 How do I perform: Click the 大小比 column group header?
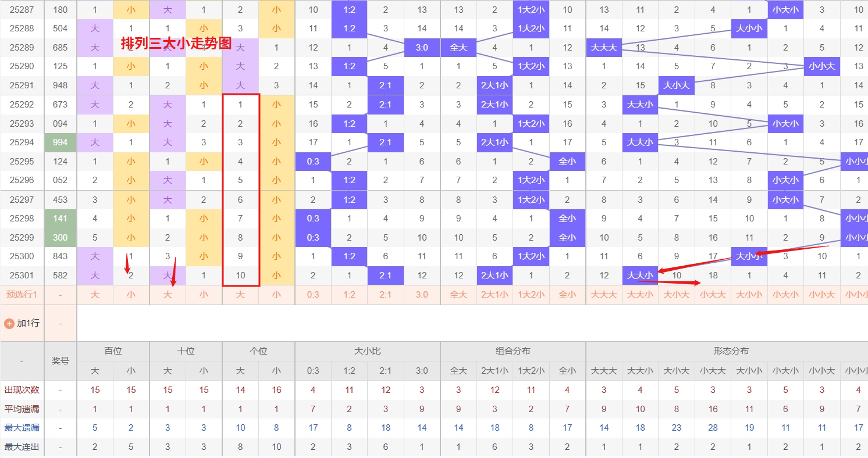[367, 351]
